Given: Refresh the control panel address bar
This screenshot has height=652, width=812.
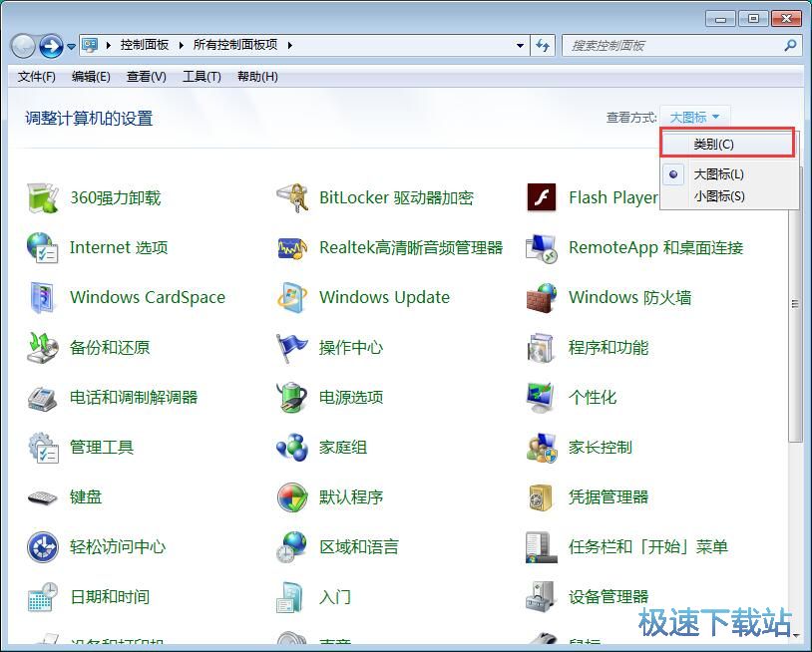Looking at the screenshot, I should point(543,46).
